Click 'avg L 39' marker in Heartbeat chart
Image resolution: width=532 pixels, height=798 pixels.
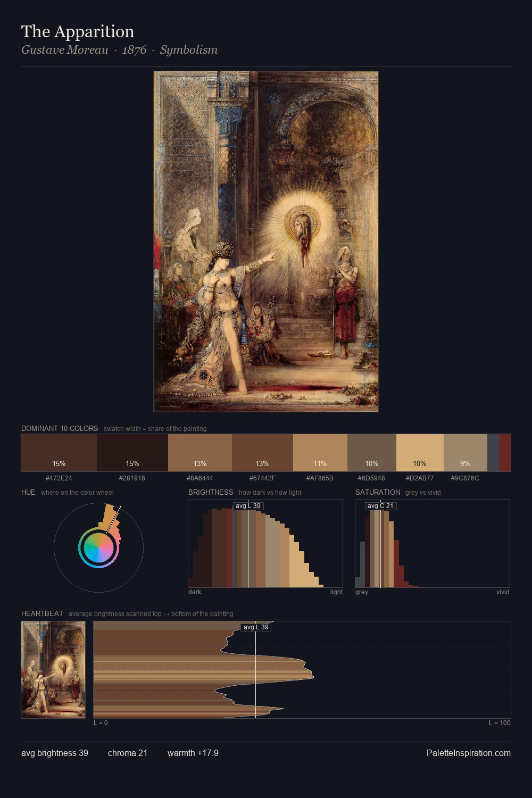point(256,627)
